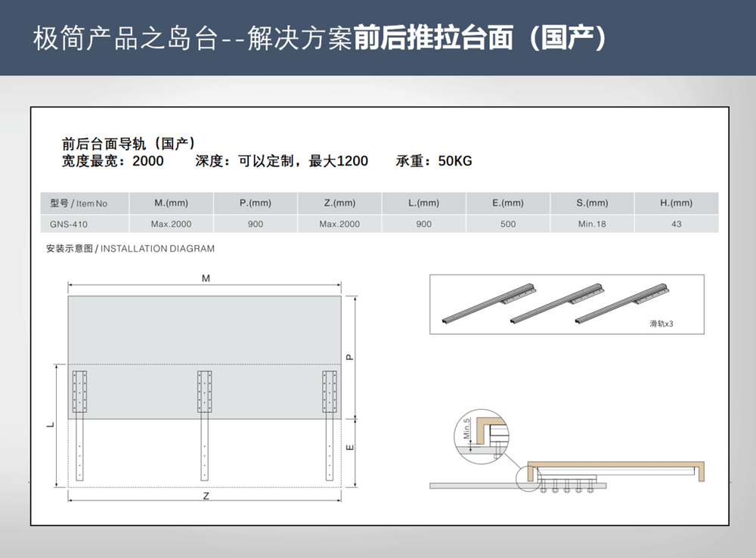Click the middle rail bracket in the installation diagram

(x=205, y=425)
